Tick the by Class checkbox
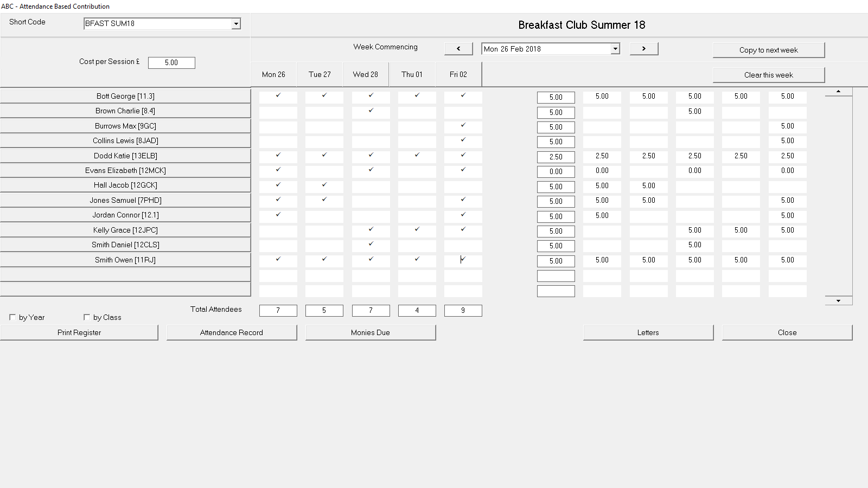This screenshot has height=488, width=868. click(x=87, y=317)
